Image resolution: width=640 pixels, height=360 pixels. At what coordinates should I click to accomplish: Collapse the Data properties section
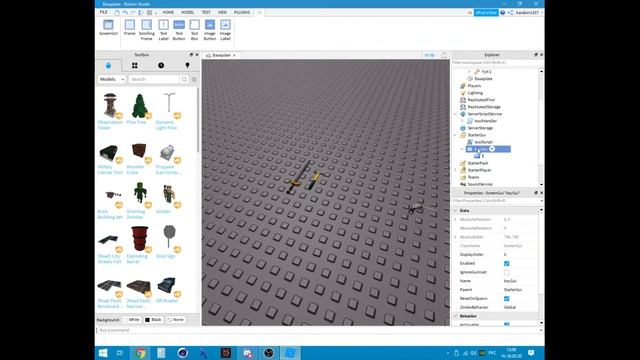pyautogui.click(x=456, y=211)
